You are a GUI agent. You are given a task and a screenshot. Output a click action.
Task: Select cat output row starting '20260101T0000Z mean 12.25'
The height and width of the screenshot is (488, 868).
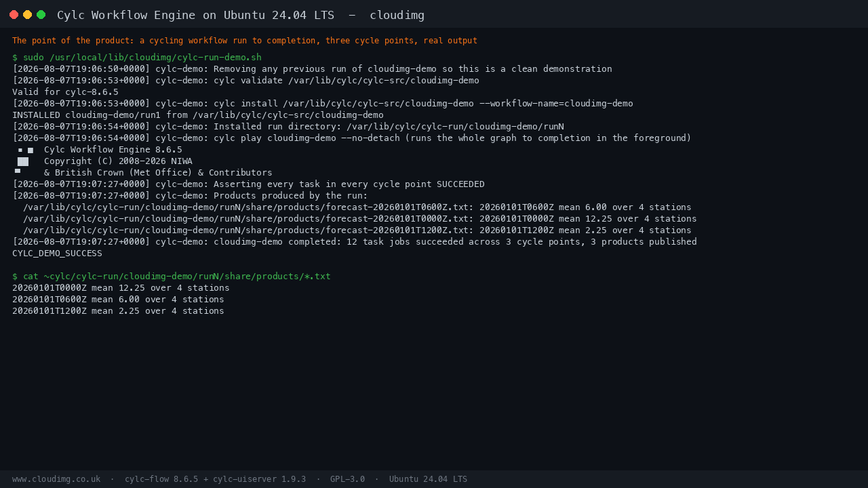coord(121,288)
